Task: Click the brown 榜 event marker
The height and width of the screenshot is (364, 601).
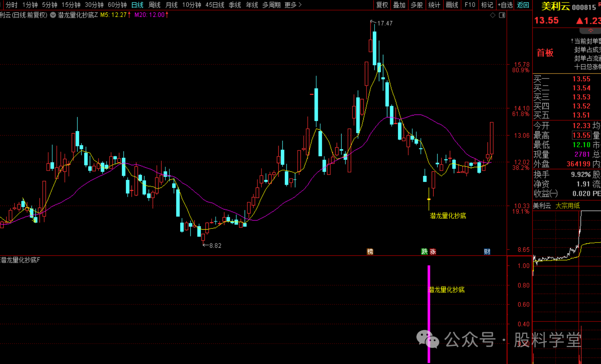Action: 370,251
